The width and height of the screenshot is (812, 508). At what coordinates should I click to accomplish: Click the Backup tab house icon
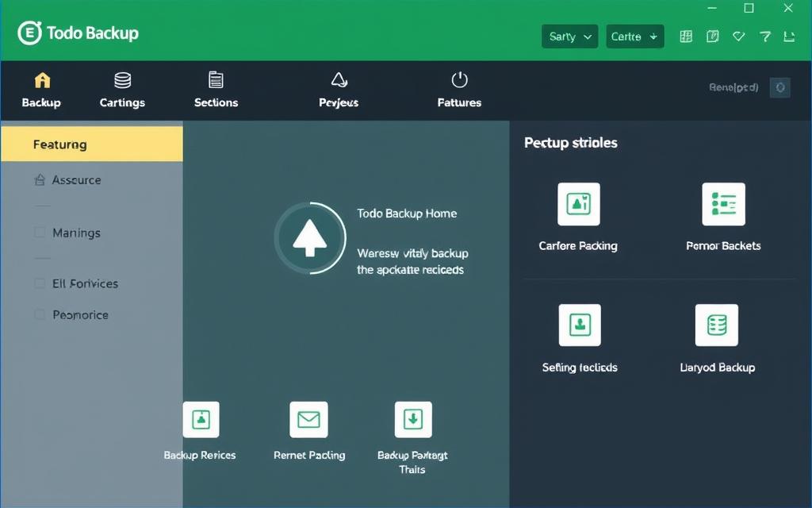[x=43, y=80]
